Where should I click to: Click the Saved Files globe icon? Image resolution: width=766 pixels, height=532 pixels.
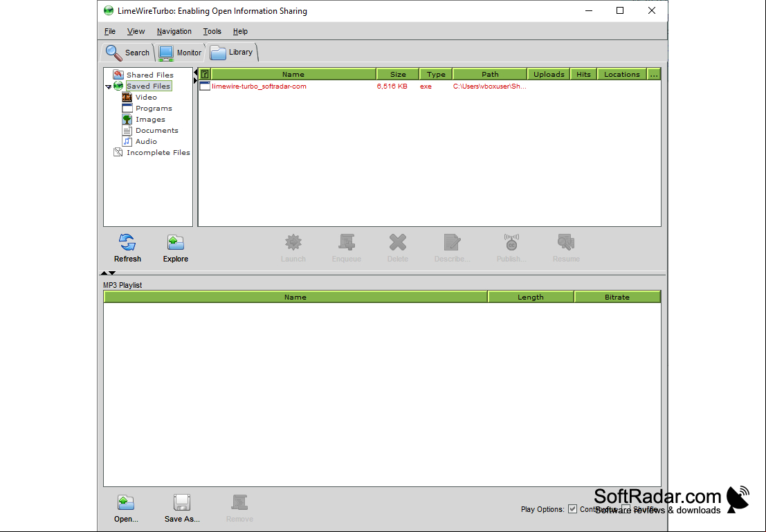point(118,86)
